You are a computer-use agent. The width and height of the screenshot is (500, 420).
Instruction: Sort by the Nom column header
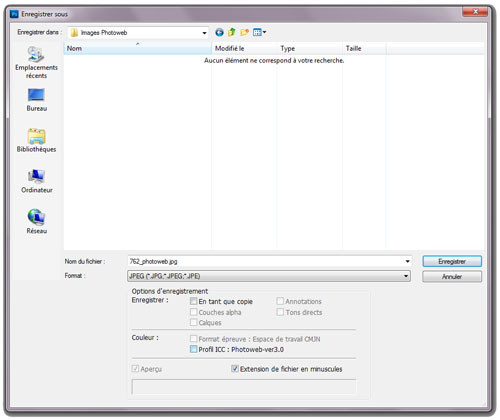click(x=138, y=48)
